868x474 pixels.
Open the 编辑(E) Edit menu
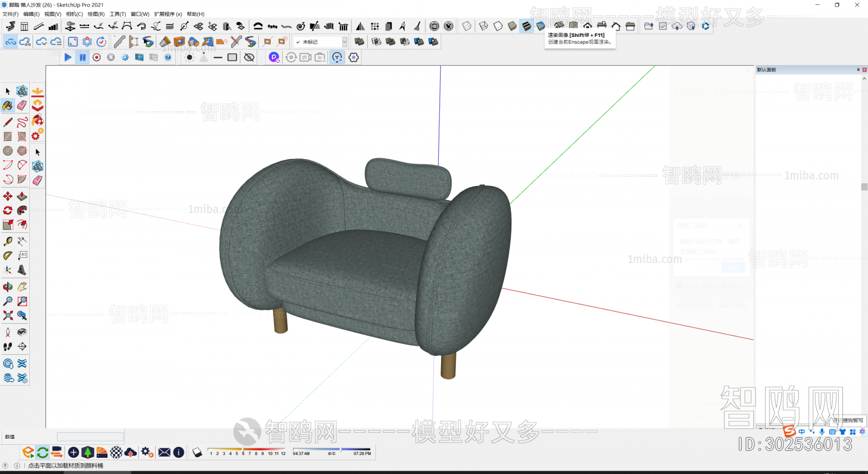click(x=31, y=14)
